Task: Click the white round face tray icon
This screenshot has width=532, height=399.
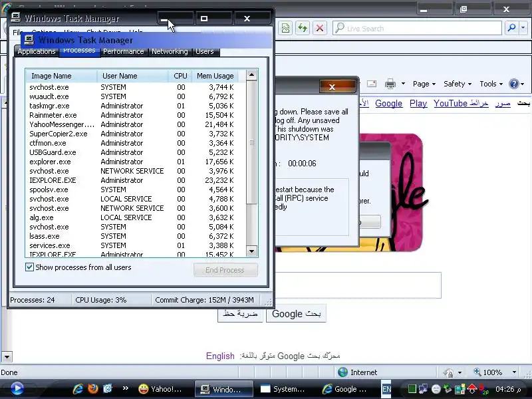Action: coord(436,389)
